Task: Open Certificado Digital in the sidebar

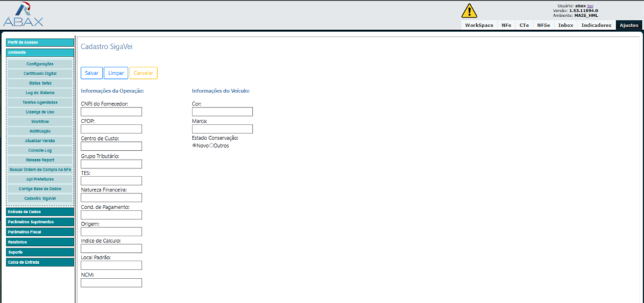Action: (x=40, y=74)
